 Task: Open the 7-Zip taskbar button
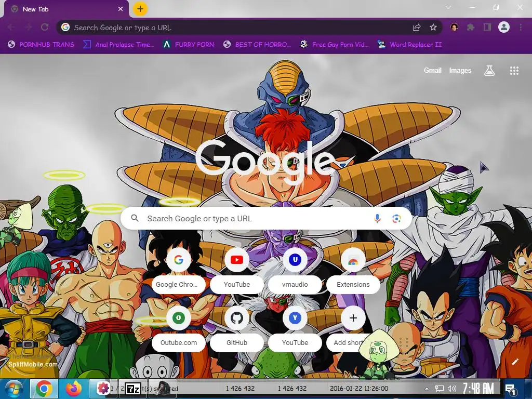pyautogui.click(x=133, y=389)
